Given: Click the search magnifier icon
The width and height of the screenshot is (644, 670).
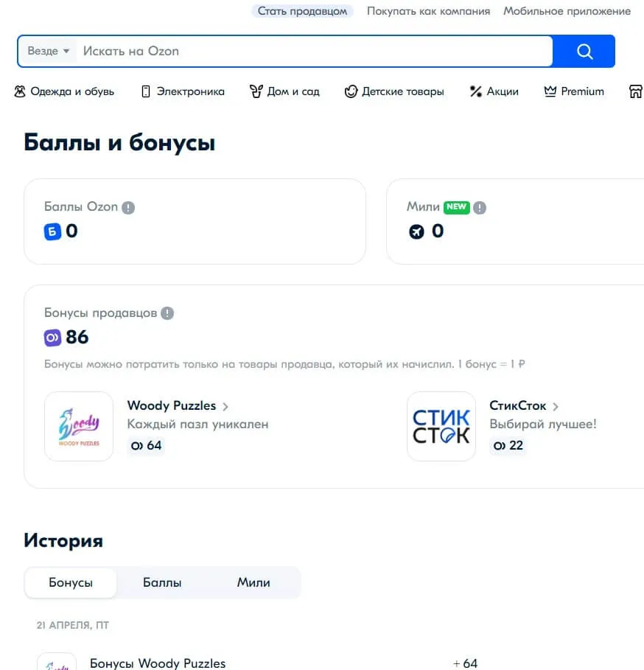Looking at the screenshot, I should [584, 51].
